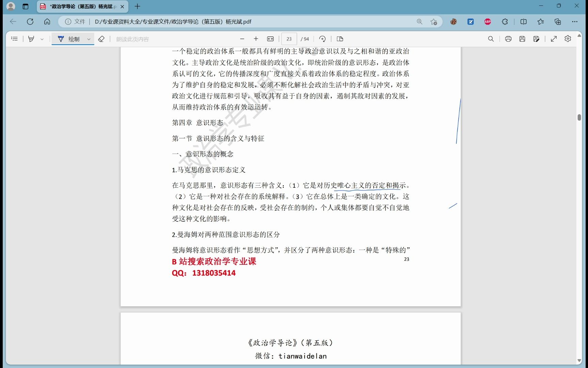Click the heading 第四章 意识形态
The width and height of the screenshot is (588, 368).
click(x=198, y=123)
